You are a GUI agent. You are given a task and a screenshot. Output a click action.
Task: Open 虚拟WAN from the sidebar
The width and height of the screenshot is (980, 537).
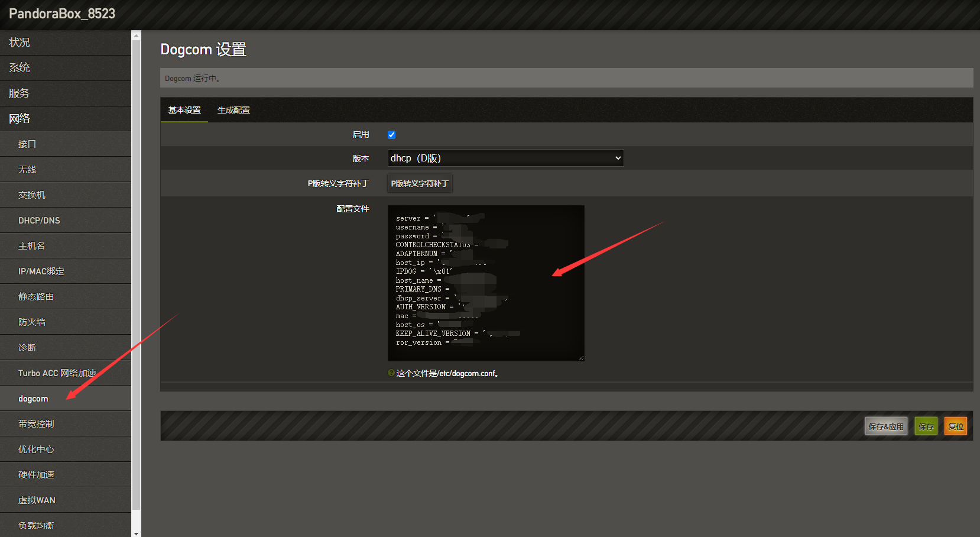pos(65,500)
